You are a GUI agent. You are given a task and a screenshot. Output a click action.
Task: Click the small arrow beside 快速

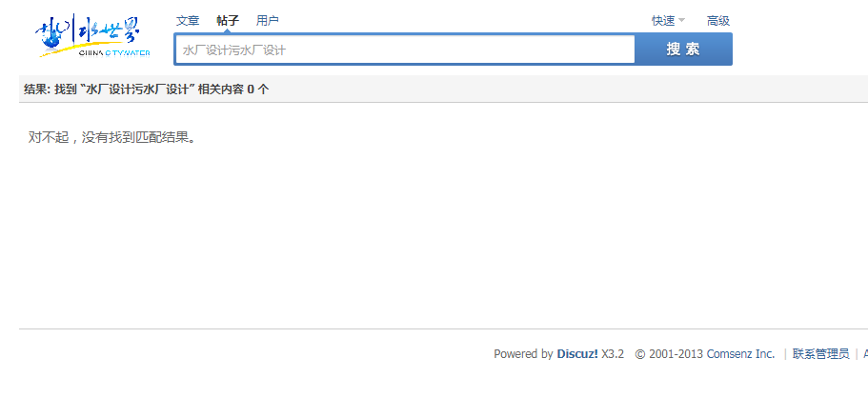pos(681,21)
